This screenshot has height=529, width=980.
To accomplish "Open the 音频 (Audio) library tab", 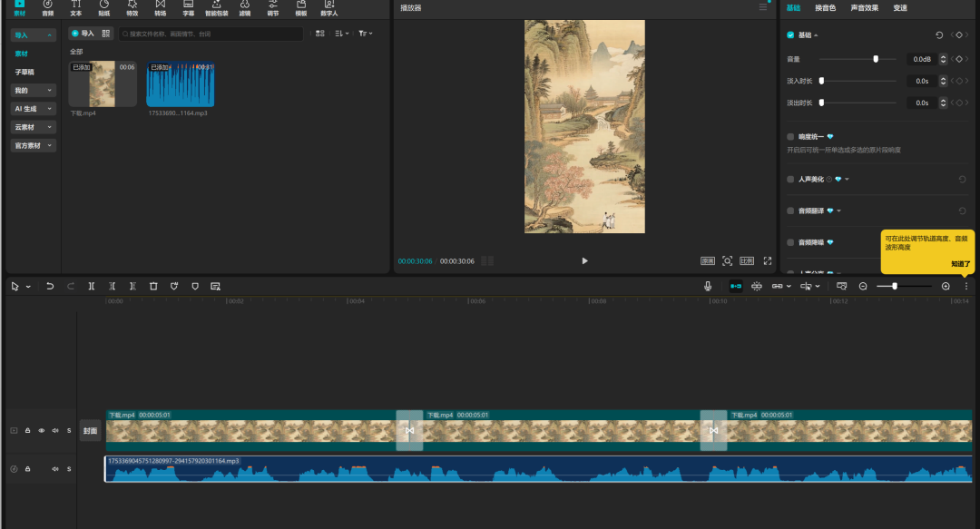I will (x=47, y=7).
